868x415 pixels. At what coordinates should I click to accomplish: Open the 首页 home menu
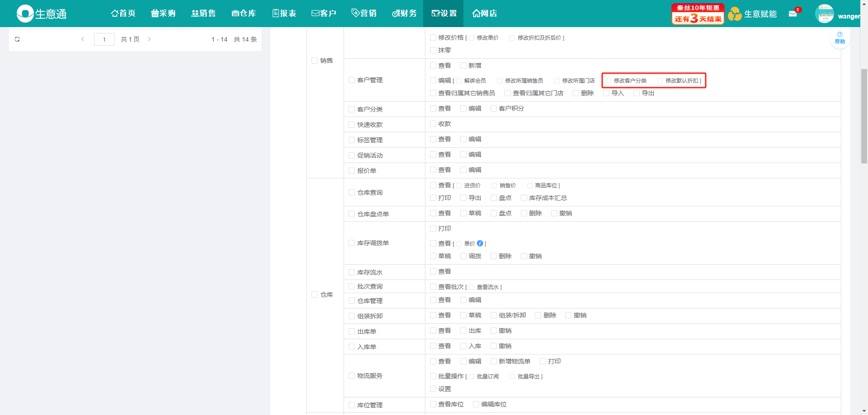pyautogui.click(x=123, y=14)
